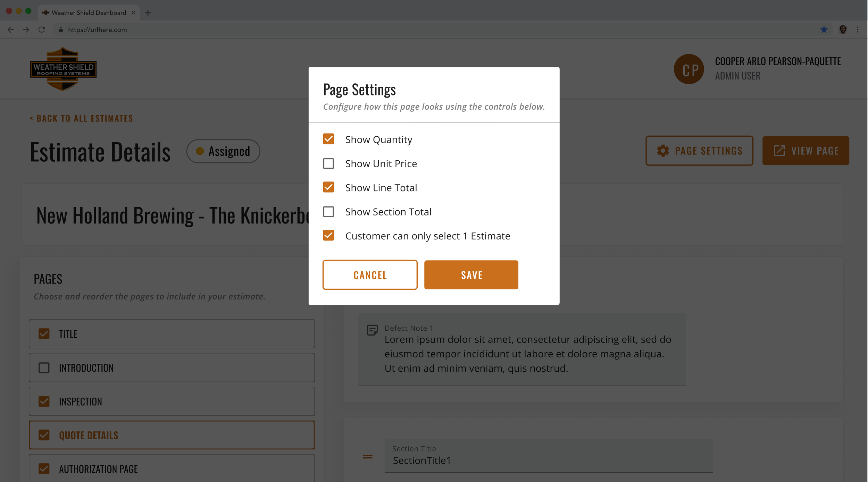This screenshot has width=868, height=482.
Task: Click the Weather Shield Roofing Systems logo
Action: coord(63,68)
